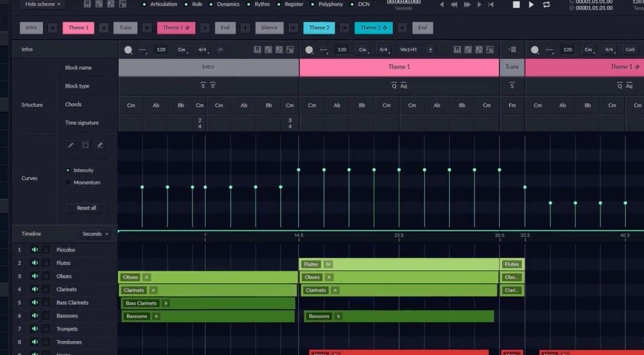
Task: Select the Intro block in the scheme bar
Action: (31, 28)
